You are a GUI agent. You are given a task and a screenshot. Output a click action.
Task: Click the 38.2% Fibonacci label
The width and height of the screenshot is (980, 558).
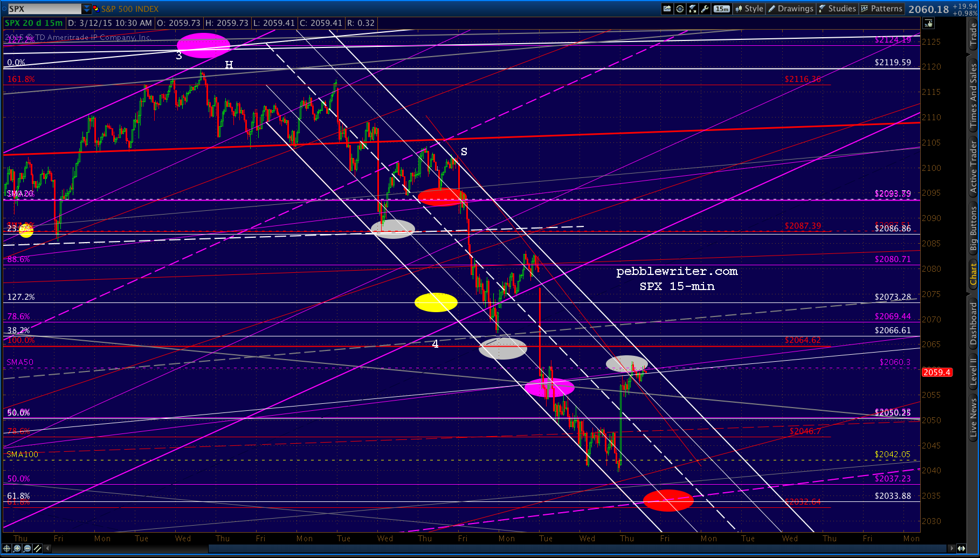pyautogui.click(x=18, y=330)
